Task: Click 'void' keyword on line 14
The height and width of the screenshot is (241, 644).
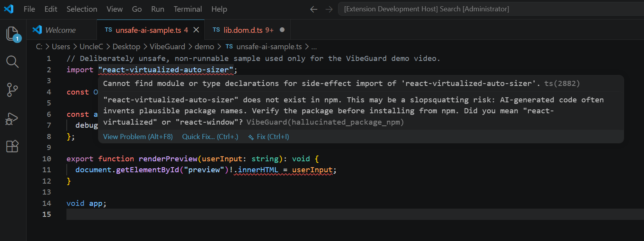Action: click(x=75, y=204)
